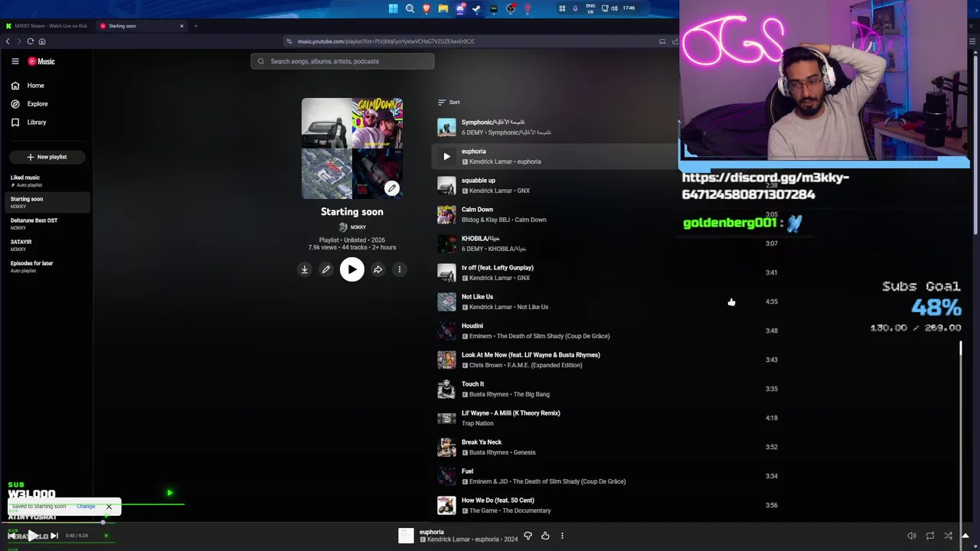This screenshot has width=980, height=551.
Task: Open a new browser tab
Action: 195,26
